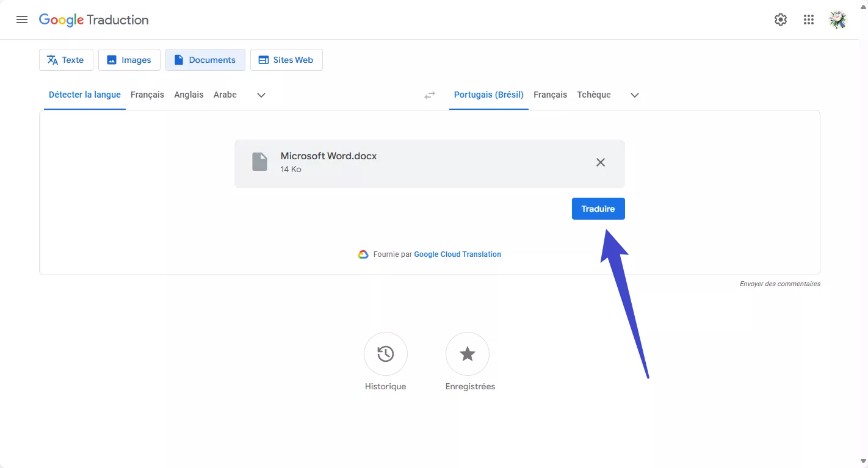
Task: Select Détecter la langue as source
Action: tap(85, 95)
